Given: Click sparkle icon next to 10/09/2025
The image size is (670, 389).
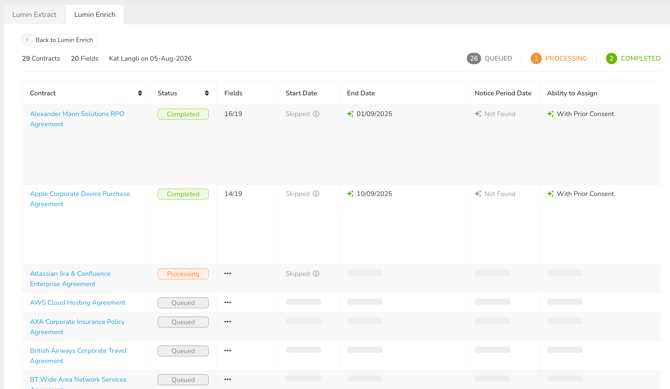Looking at the screenshot, I should coord(350,194).
